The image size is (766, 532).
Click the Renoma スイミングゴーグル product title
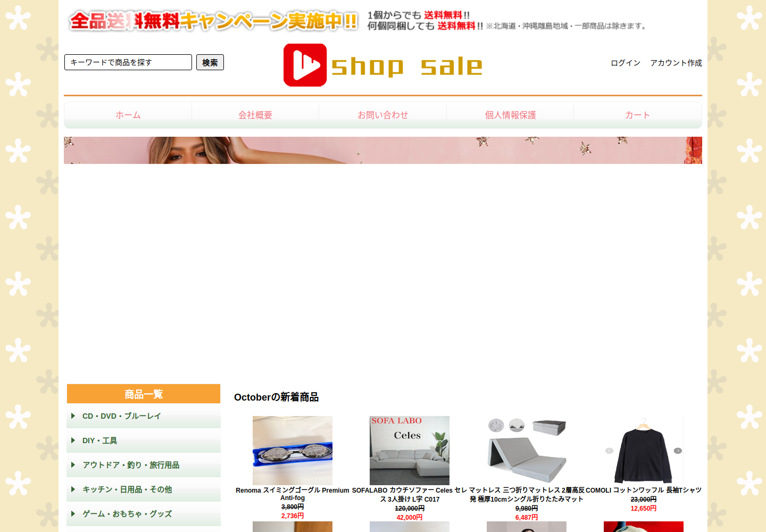[293, 494]
